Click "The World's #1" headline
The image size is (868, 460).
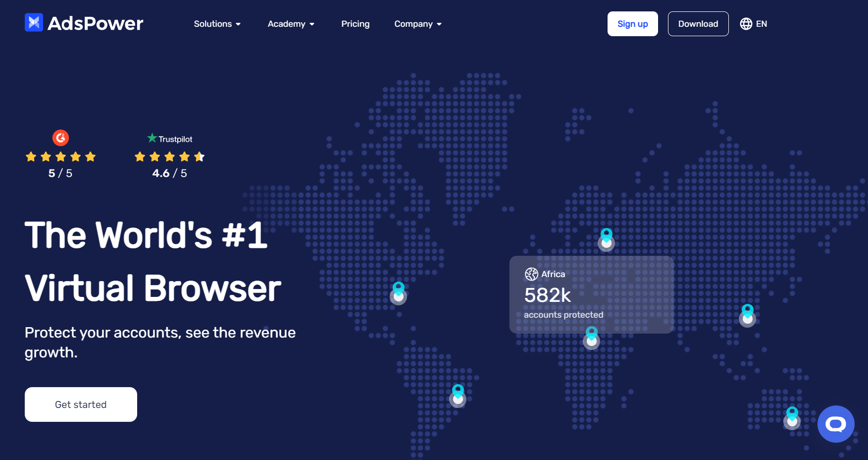(146, 235)
